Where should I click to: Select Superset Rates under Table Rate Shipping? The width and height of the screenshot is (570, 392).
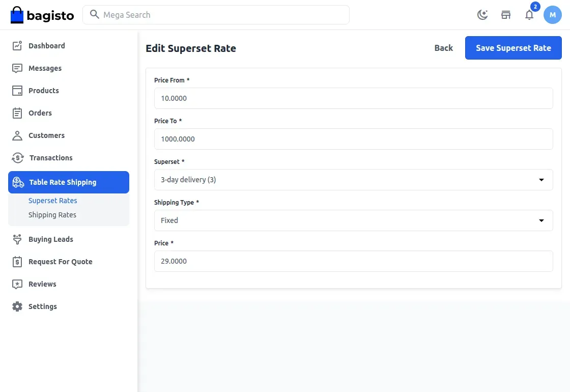52,200
